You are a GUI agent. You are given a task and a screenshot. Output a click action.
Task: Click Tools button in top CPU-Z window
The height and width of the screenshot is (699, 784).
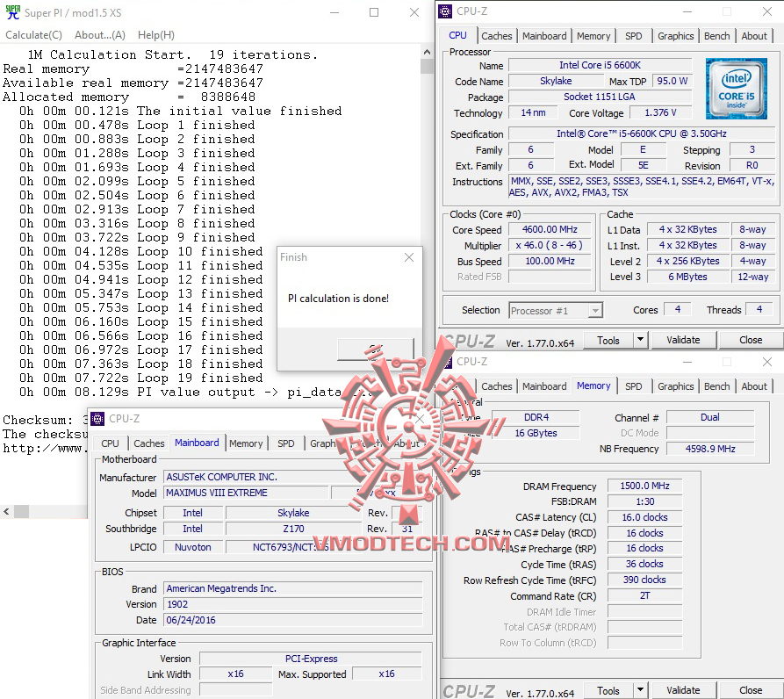(608, 341)
